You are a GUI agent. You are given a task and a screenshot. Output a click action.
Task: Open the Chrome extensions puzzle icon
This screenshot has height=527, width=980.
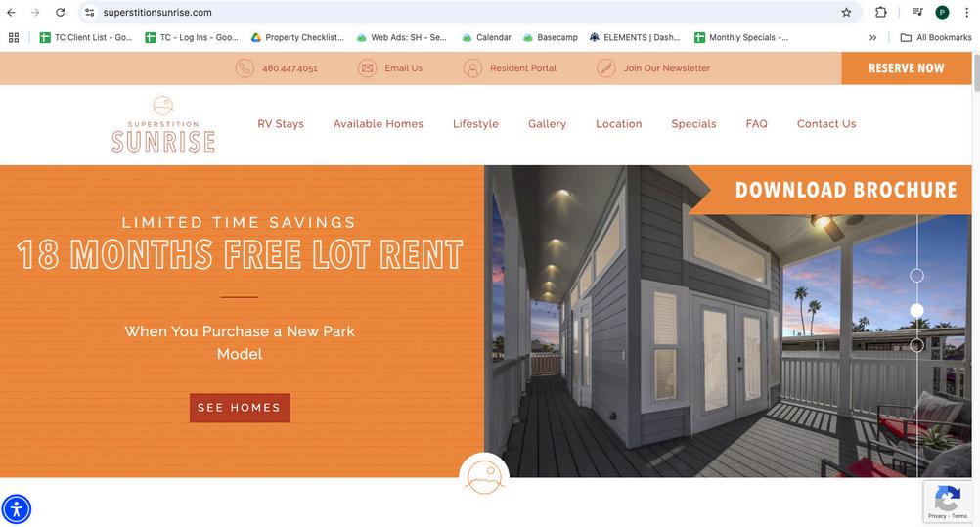click(x=880, y=13)
